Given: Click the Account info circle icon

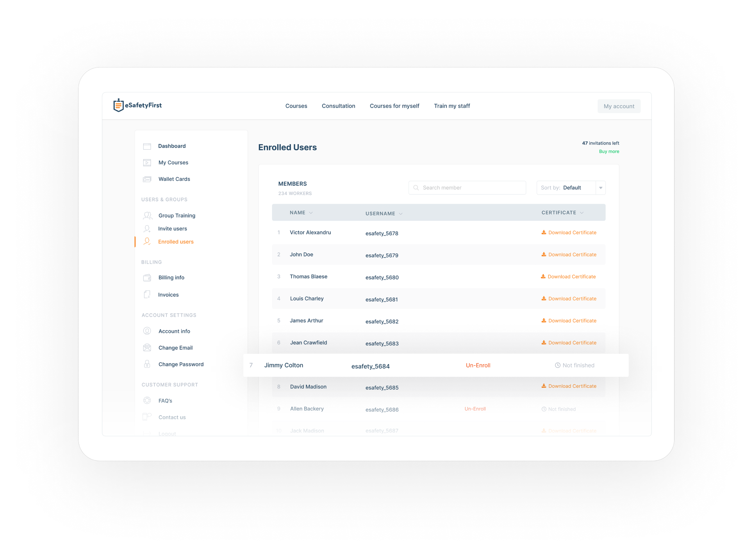Looking at the screenshot, I should 147,331.
